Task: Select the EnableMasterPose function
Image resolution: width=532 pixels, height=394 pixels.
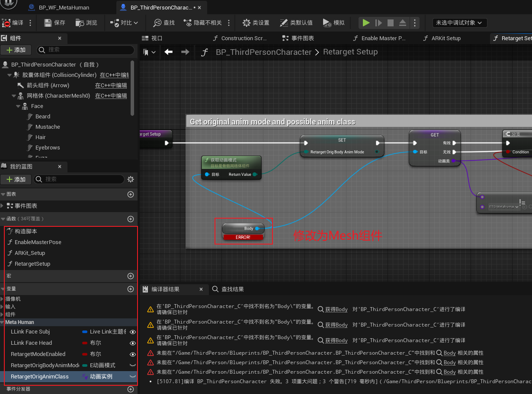Action: point(38,242)
